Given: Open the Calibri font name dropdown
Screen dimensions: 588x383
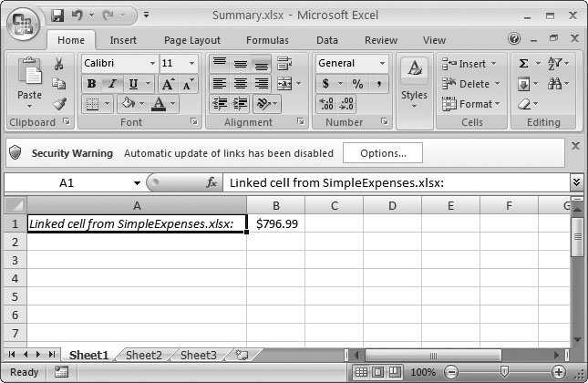Looking at the screenshot, I should (x=152, y=64).
